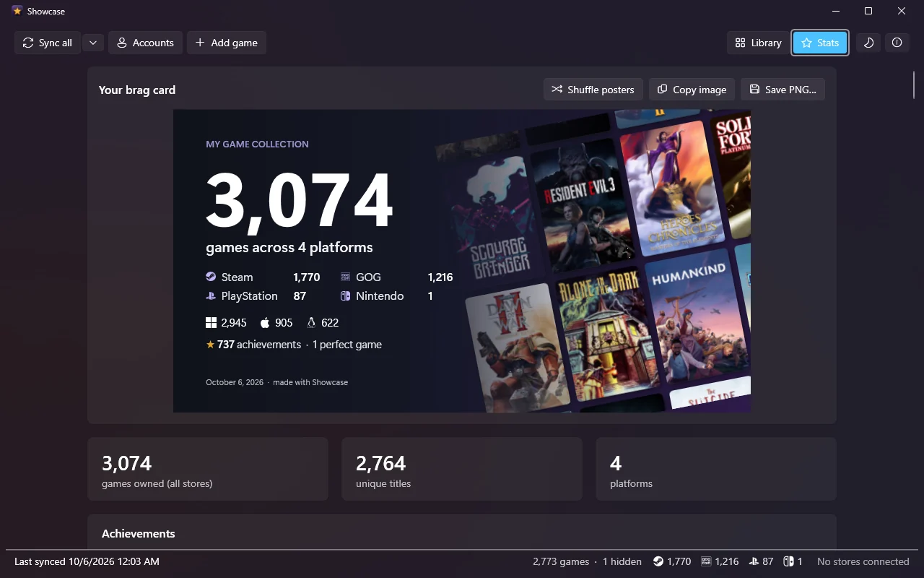This screenshot has width=924, height=578.
Task: Start syncing with Sync all
Action: [48, 43]
